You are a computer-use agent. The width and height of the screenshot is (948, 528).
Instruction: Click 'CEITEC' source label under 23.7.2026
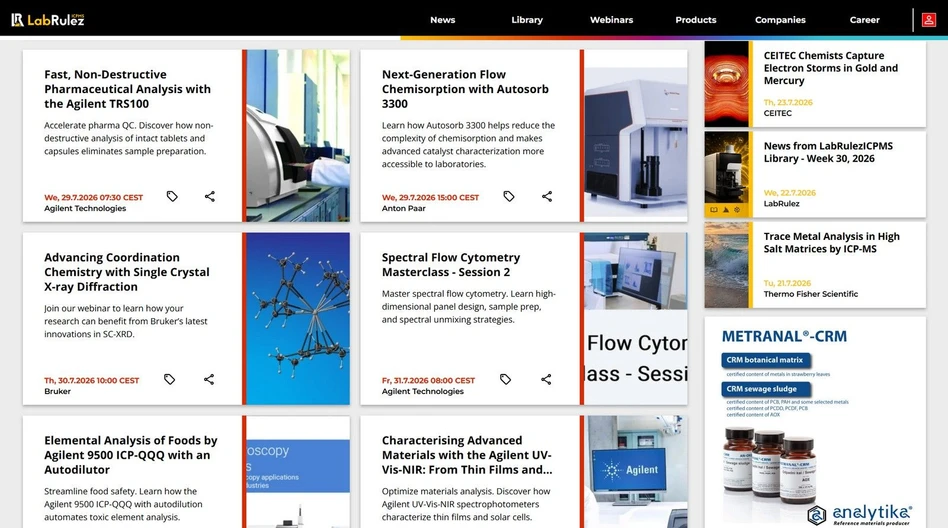(x=778, y=113)
